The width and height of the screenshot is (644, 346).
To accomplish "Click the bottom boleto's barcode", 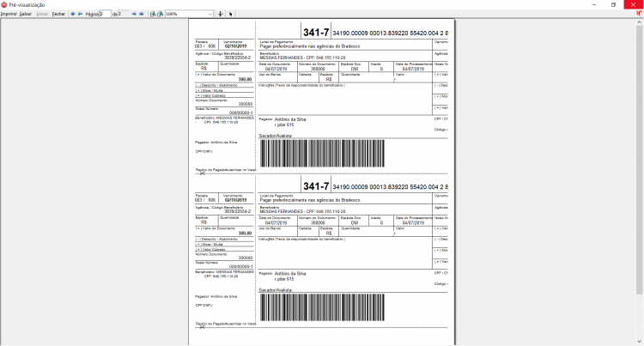I will 322,307.
